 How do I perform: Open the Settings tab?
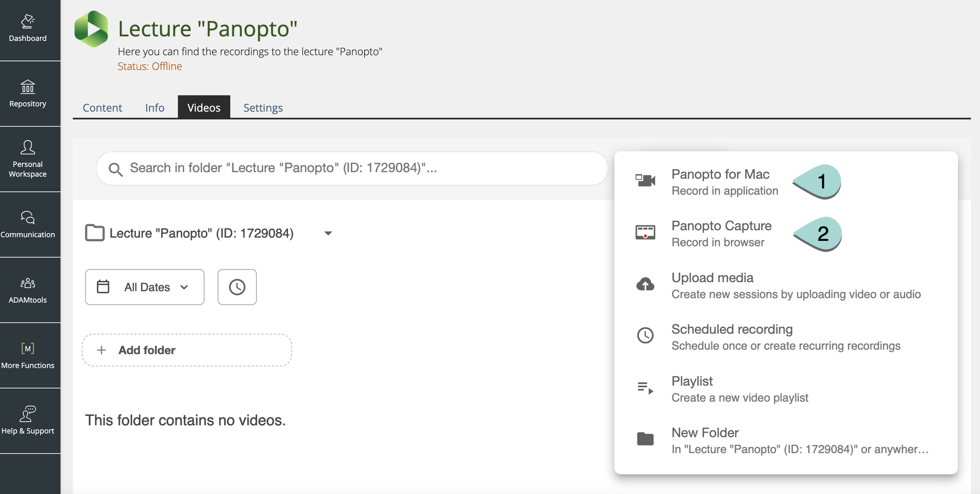pyautogui.click(x=263, y=108)
